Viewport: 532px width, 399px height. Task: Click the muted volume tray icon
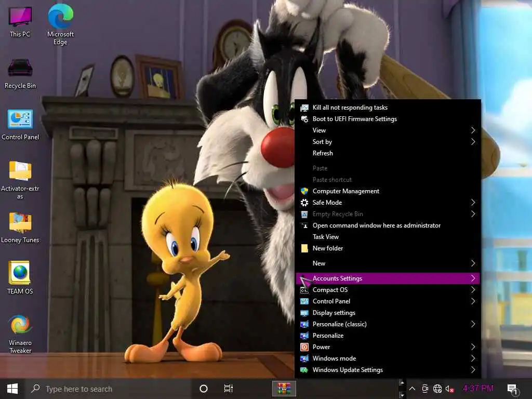coord(449,389)
